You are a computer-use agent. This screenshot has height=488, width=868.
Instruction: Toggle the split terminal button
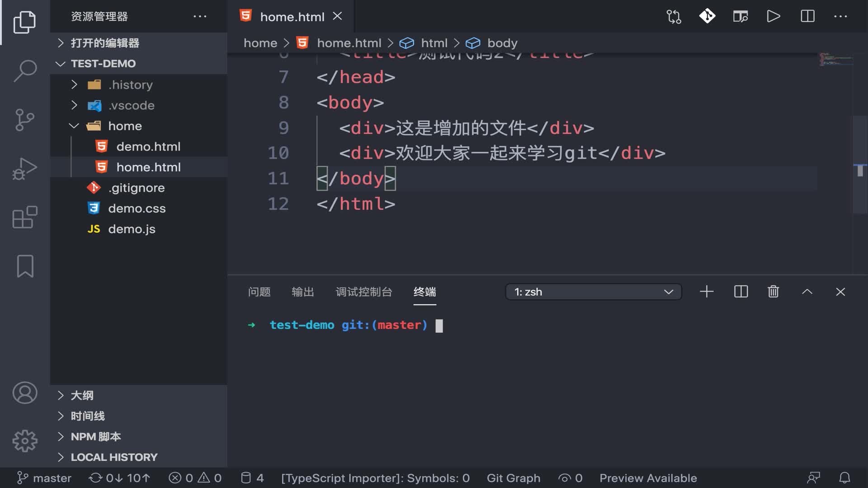(741, 292)
